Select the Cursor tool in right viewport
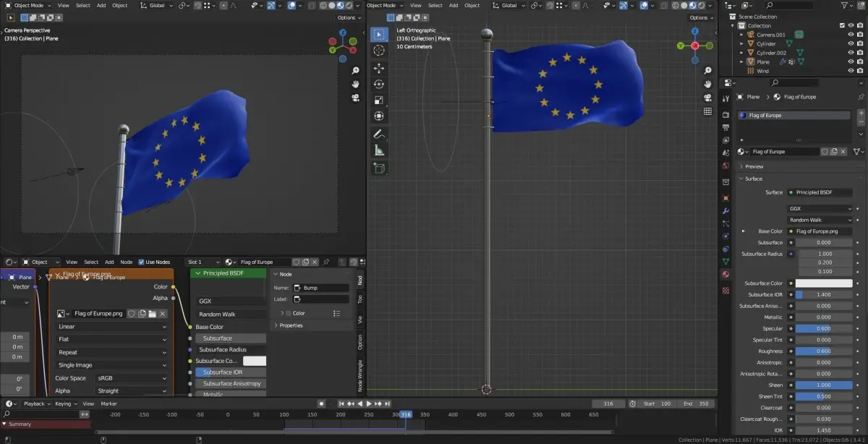 pos(379,51)
